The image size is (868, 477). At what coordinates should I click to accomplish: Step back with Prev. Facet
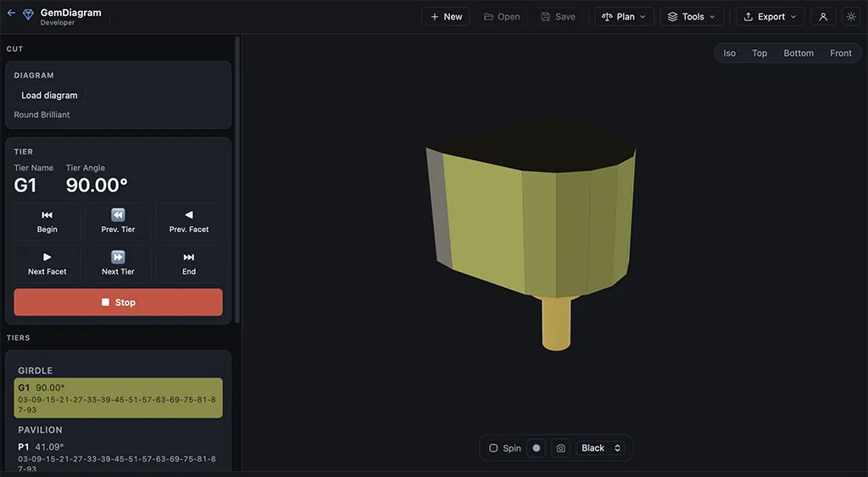coord(189,221)
